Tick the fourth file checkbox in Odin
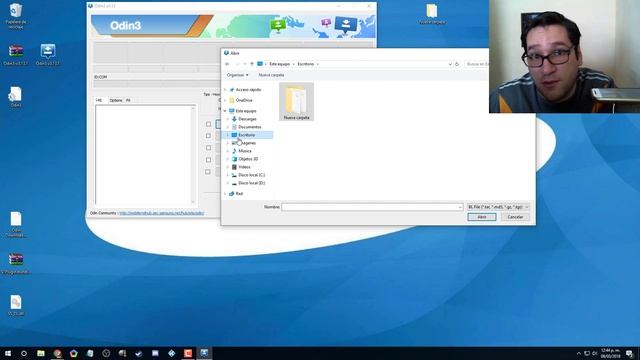This screenshot has height=360, width=640. (208, 160)
